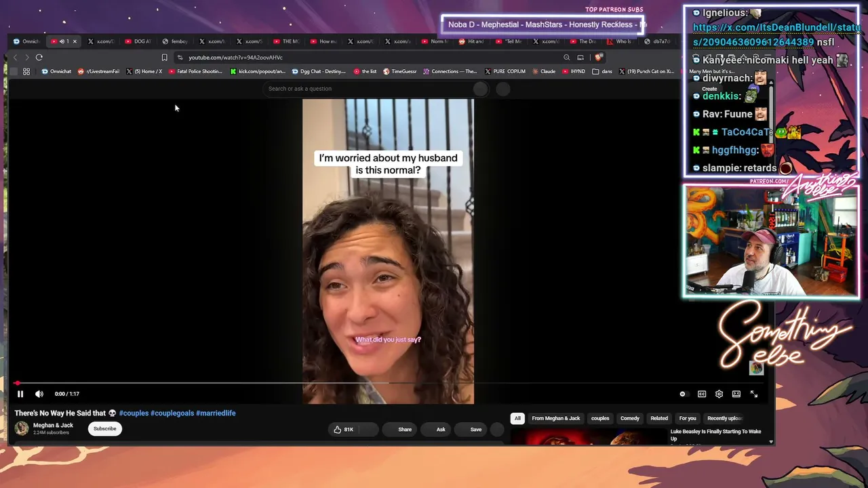Save the video to a playlist
868x488 pixels.
(x=471, y=429)
